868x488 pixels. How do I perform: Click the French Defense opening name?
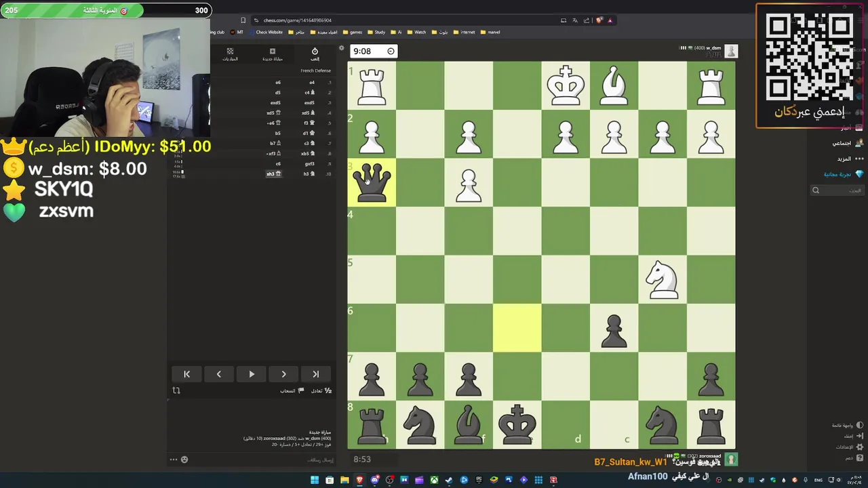[316, 70]
